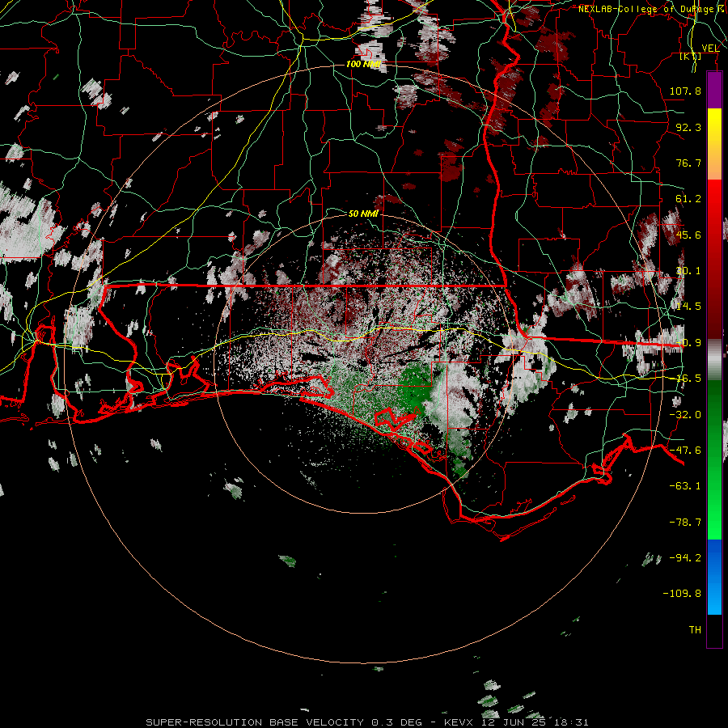Click the -94.2 legend value
The image size is (728, 728).
coord(685,557)
